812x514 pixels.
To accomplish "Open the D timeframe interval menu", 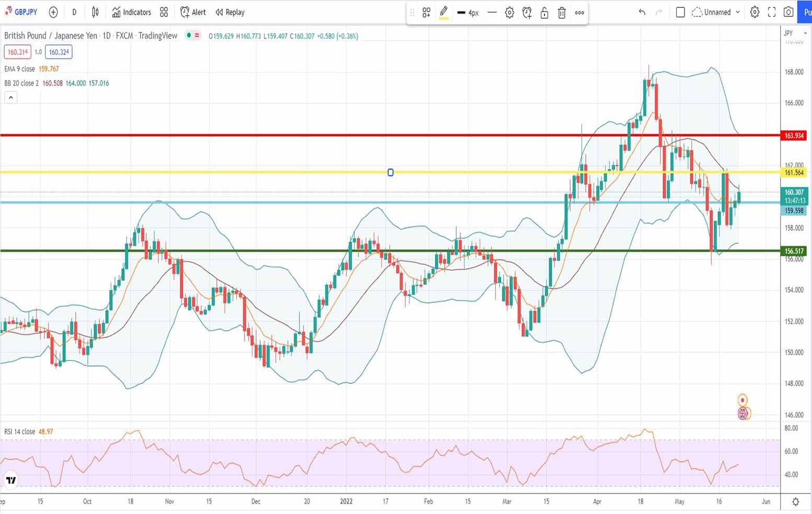I will (74, 12).
